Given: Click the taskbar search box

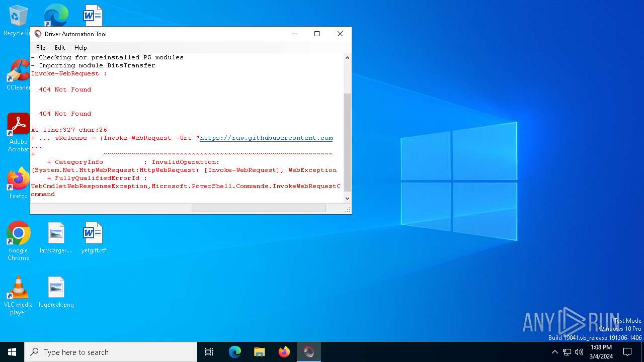Looking at the screenshot, I should tap(111, 352).
